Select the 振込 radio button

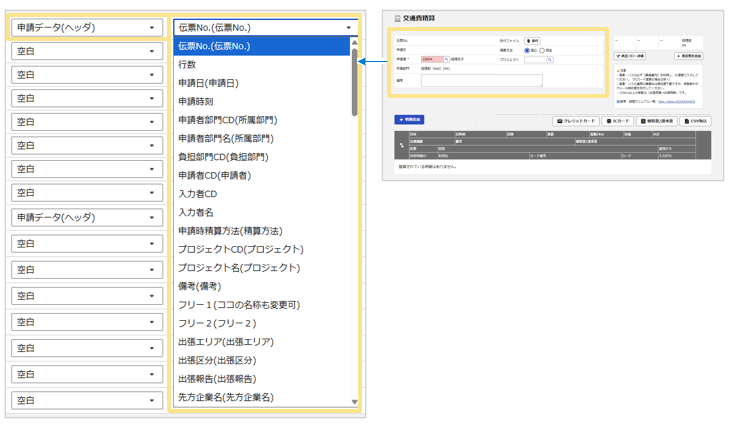pos(527,50)
